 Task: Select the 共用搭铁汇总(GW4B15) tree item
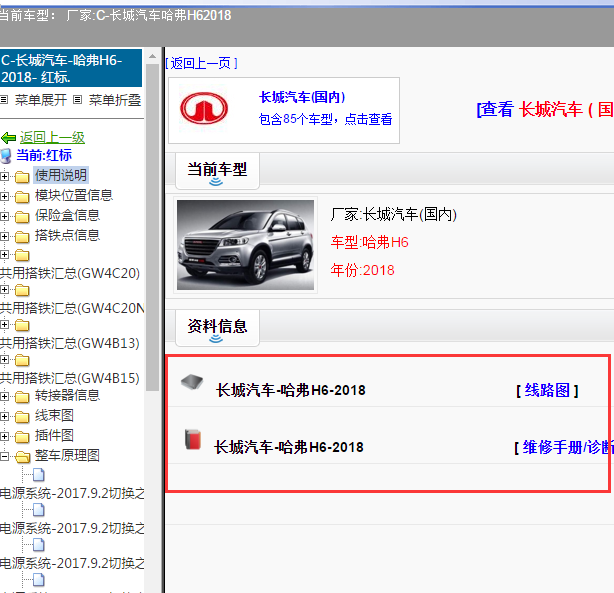(70, 378)
